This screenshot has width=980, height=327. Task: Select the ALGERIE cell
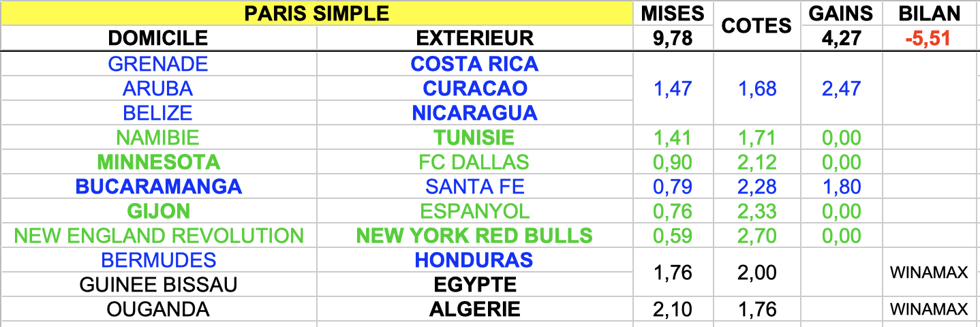click(475, 309)
